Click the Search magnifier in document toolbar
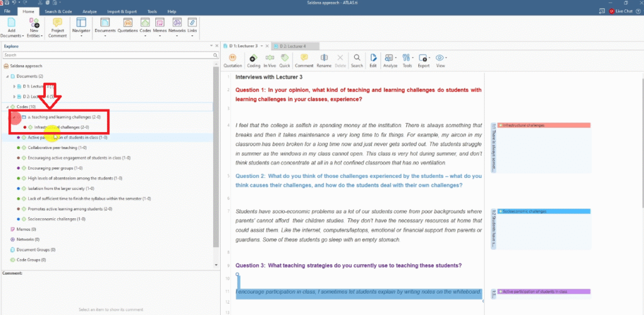644x315 pixels. click(x=357, y=58)
